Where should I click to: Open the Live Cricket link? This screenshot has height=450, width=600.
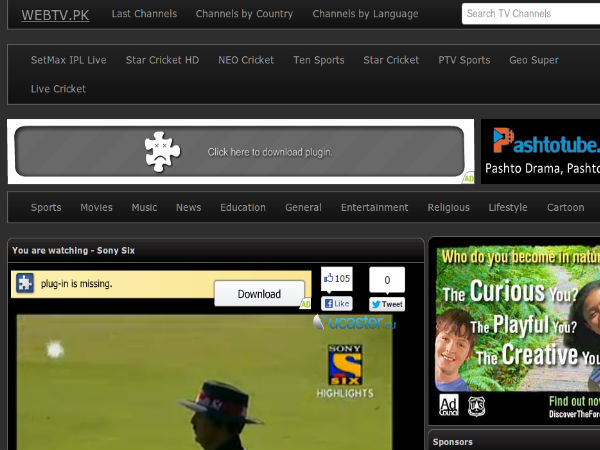click(x=58, y=89)
